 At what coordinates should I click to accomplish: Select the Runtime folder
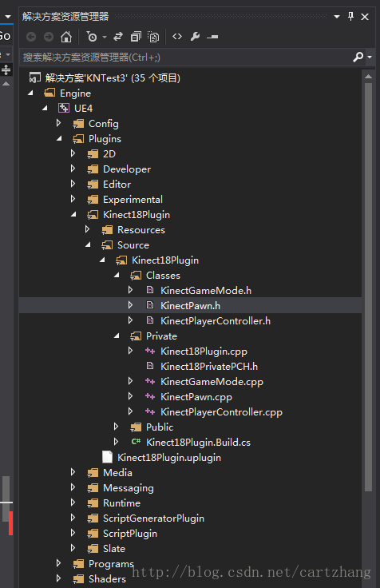coord(122,503)
